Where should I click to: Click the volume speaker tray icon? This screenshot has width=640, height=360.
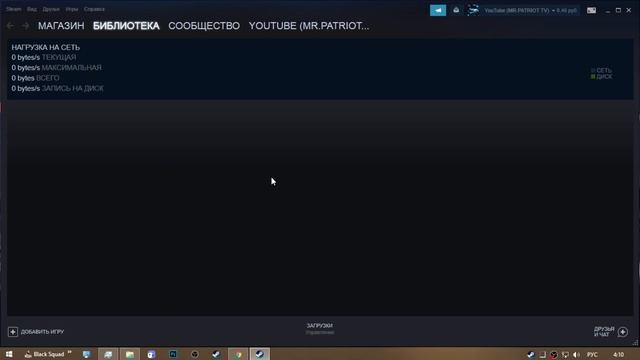point(576,355)
